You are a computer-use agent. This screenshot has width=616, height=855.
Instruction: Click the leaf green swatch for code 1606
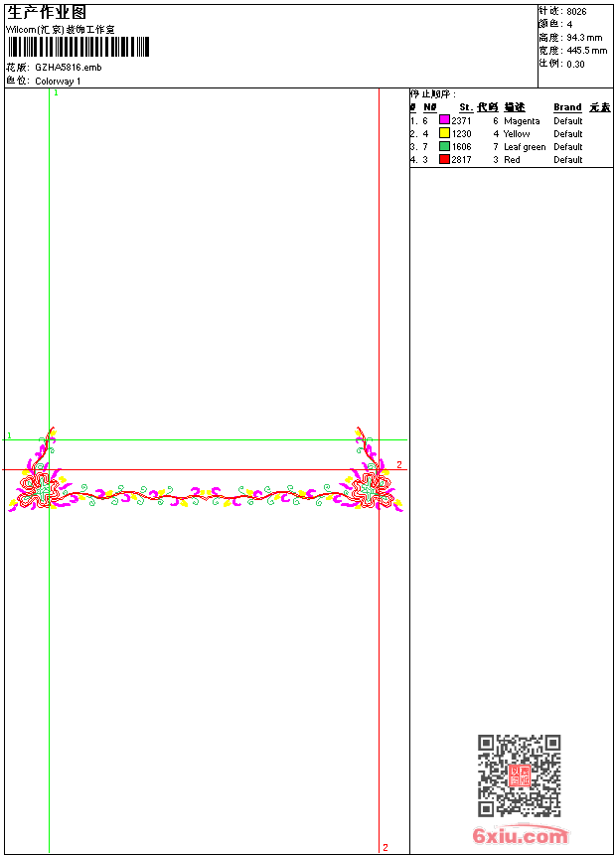444,147
